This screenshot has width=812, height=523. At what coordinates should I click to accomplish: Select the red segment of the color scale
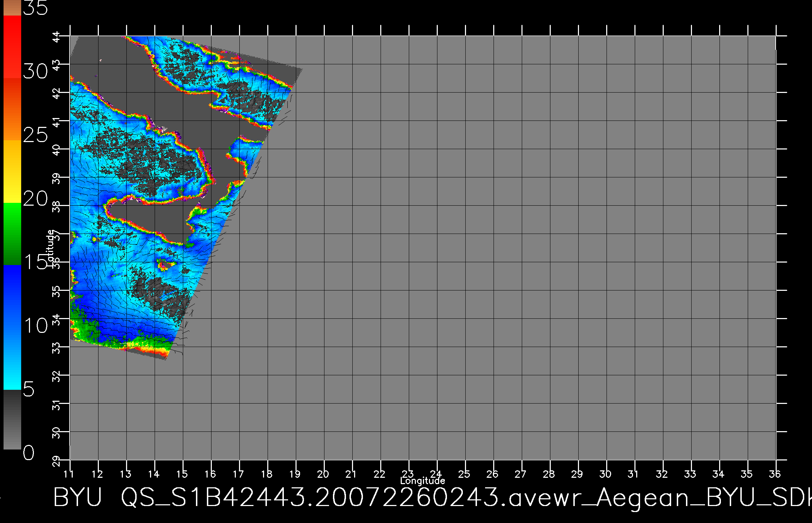pyautogui.click(x=12, y=47)
